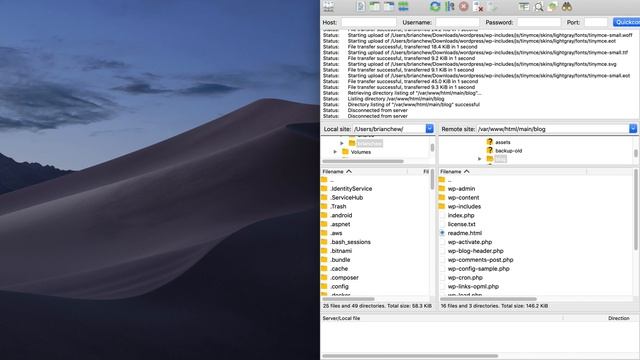
Task: Toggle processing of the transfer queue
Action: point(450,7)
